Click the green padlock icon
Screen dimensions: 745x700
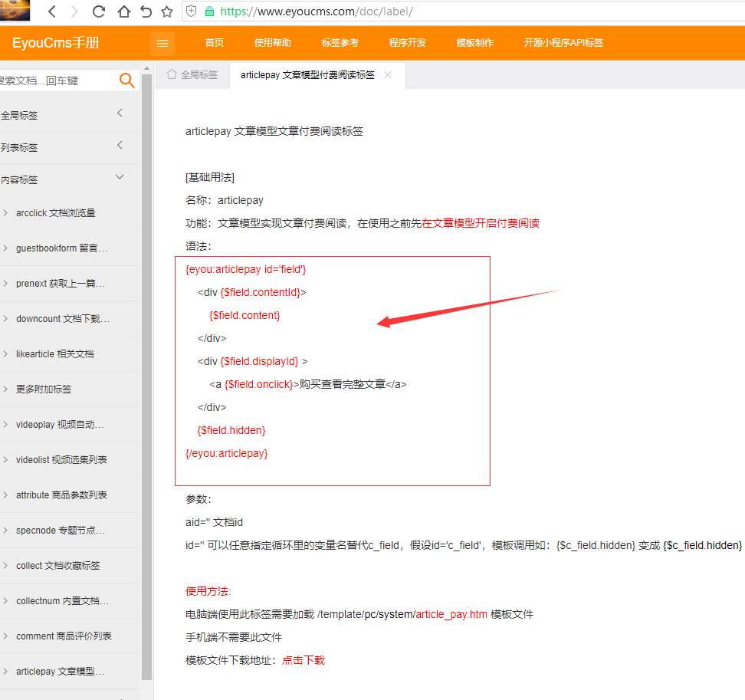click(209, 12)
